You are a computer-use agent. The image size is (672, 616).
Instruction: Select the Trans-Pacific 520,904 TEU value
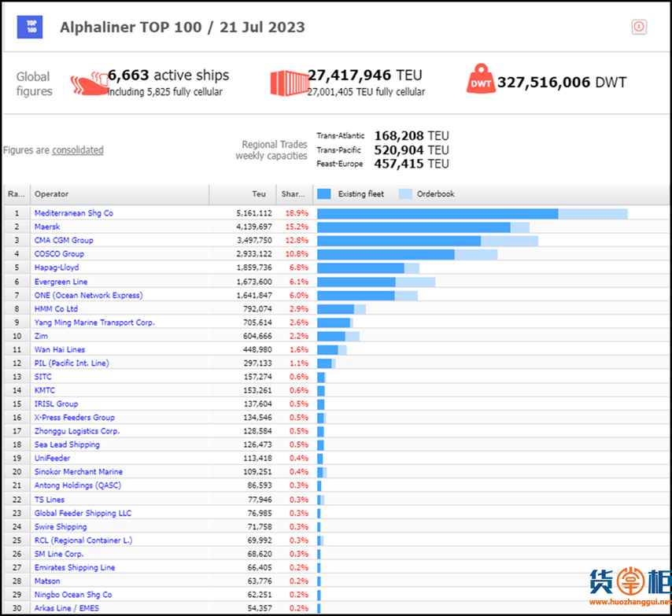(412, 150)
